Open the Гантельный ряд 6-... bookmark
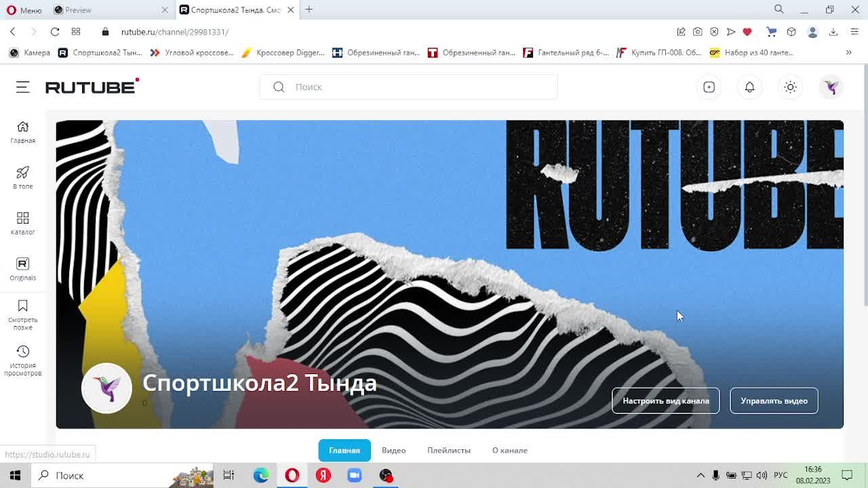This screenshot has width=868, height=488. (x=566, y=52)
